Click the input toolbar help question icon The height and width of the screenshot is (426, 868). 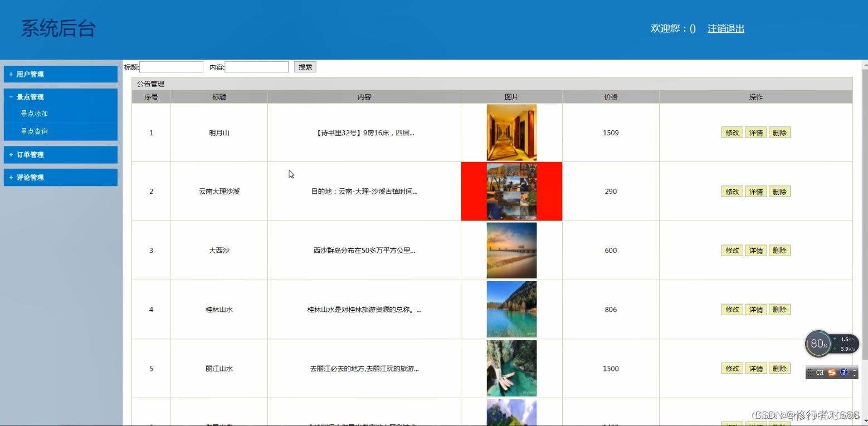tap(844, 373)
